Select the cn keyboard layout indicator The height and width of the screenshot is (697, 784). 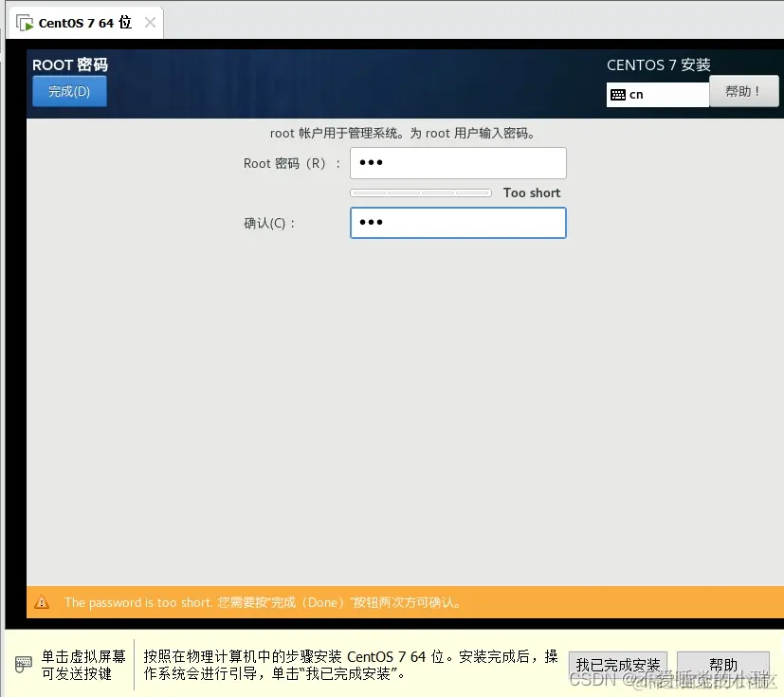[658, 95]
